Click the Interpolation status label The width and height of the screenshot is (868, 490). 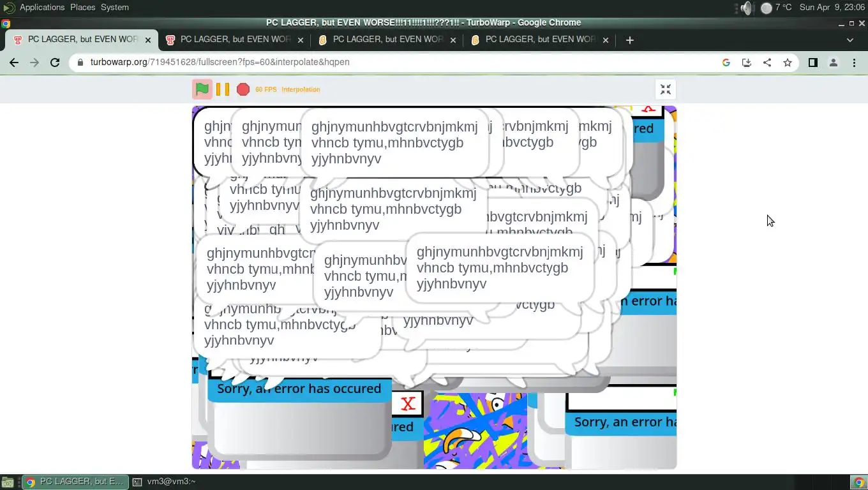click(301, 90)
